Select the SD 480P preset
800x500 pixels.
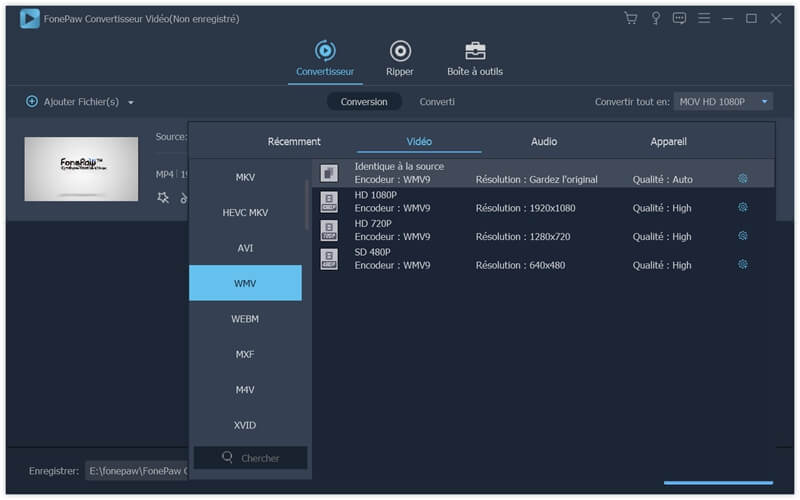click(x=543, y=259)
